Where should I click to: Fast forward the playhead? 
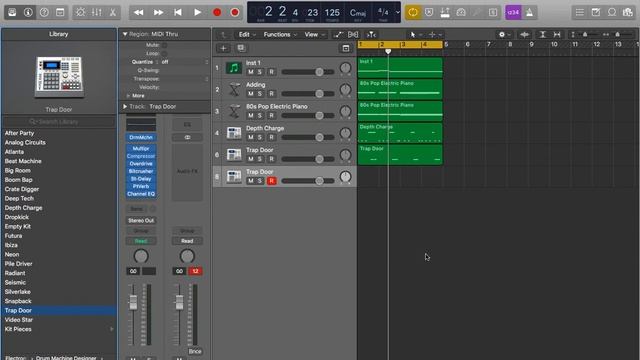point(158,13)
